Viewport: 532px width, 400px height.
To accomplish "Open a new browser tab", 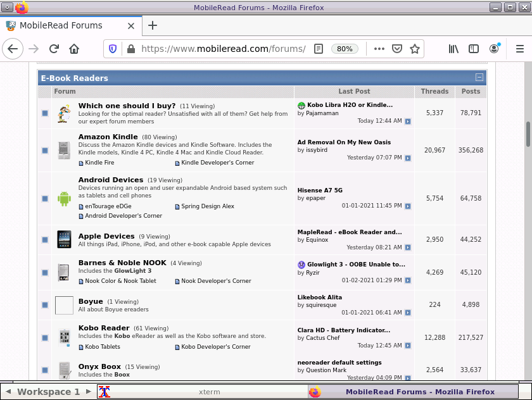I will (153, 25).
